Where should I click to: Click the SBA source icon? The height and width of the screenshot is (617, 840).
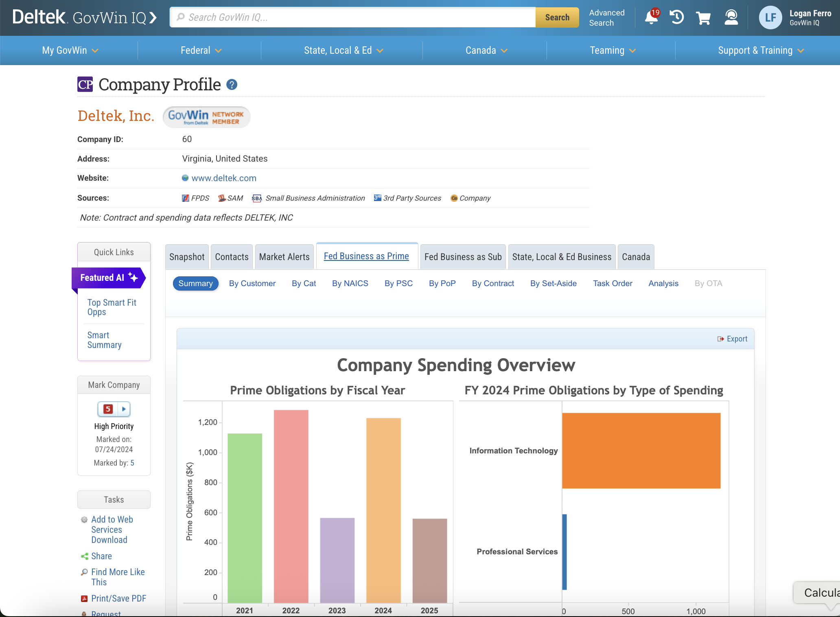257,198
